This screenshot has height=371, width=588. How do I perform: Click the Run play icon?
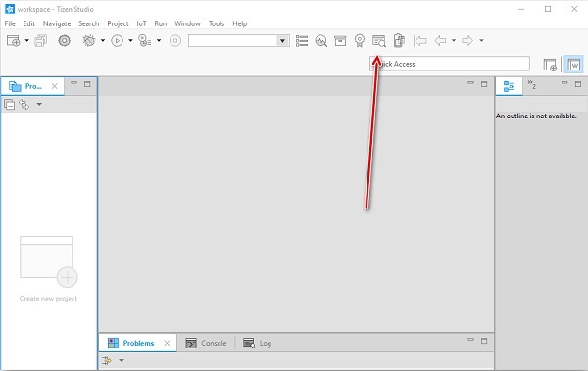pyautogui.click(x=117, y=40)
